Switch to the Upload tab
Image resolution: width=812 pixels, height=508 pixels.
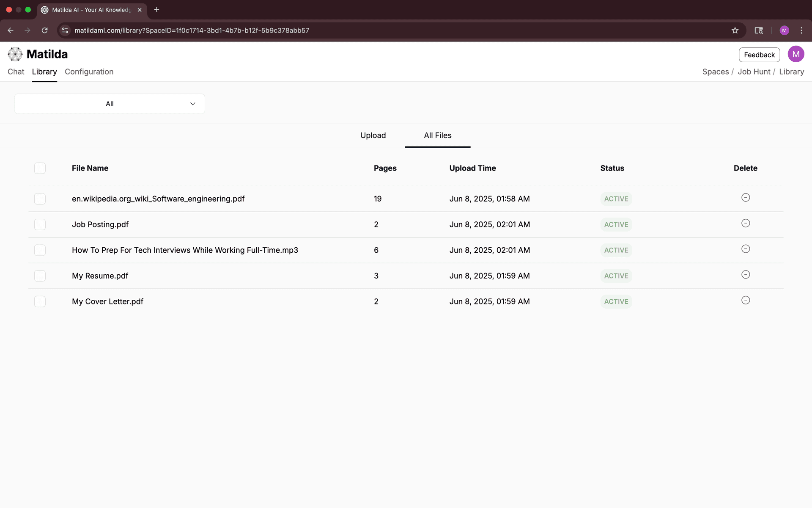373,135
